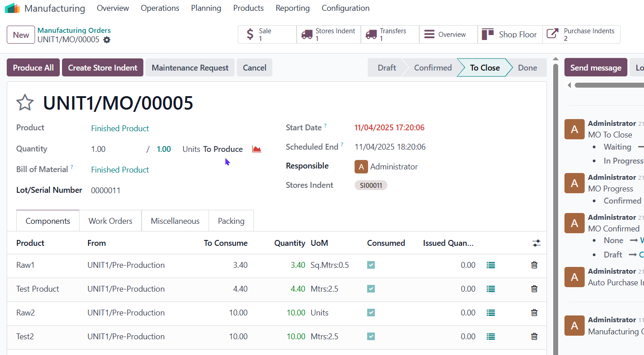This screenshot has height=355, width=644.
Task: Open the Operations menu
Action: coord(160,8)
